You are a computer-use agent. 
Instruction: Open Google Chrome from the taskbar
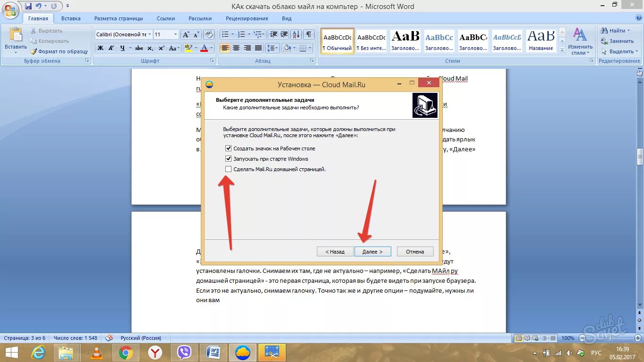coord(125,352)
